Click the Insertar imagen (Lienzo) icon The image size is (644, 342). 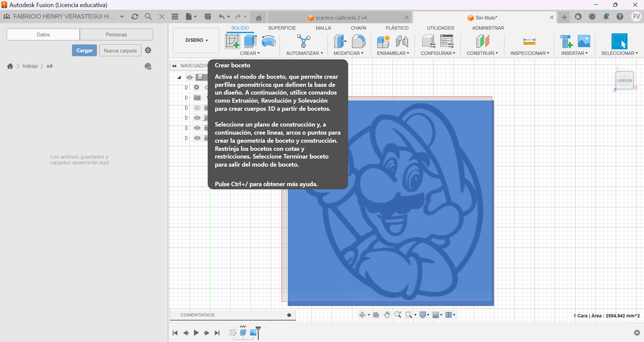584,41
